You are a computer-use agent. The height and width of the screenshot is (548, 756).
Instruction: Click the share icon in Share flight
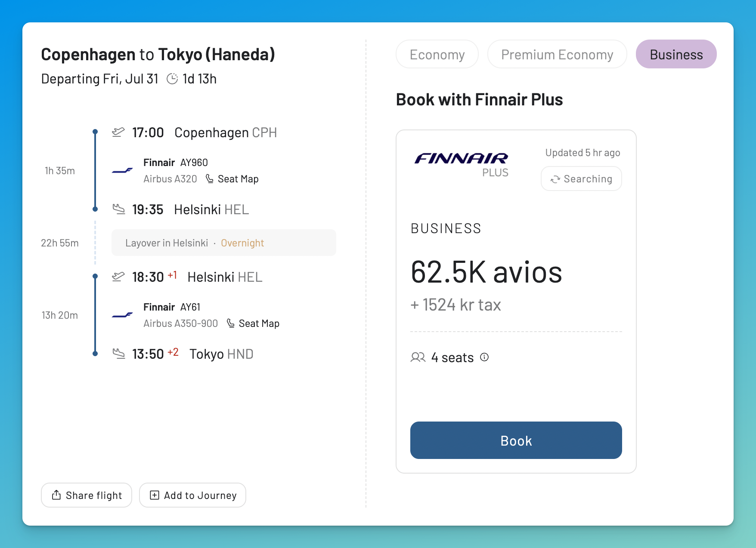pos(56,495)
